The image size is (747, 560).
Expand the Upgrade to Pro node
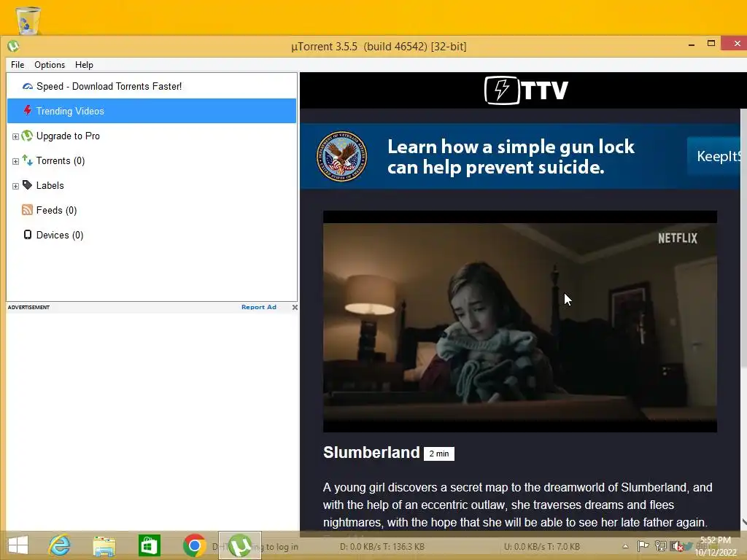pyautogui.click(x=16, y=136)
